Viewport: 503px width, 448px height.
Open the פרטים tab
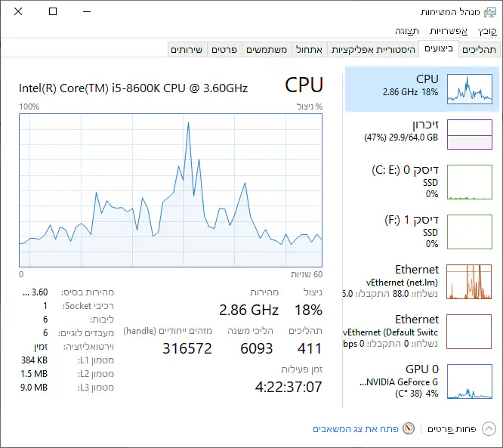click(225, 49)
